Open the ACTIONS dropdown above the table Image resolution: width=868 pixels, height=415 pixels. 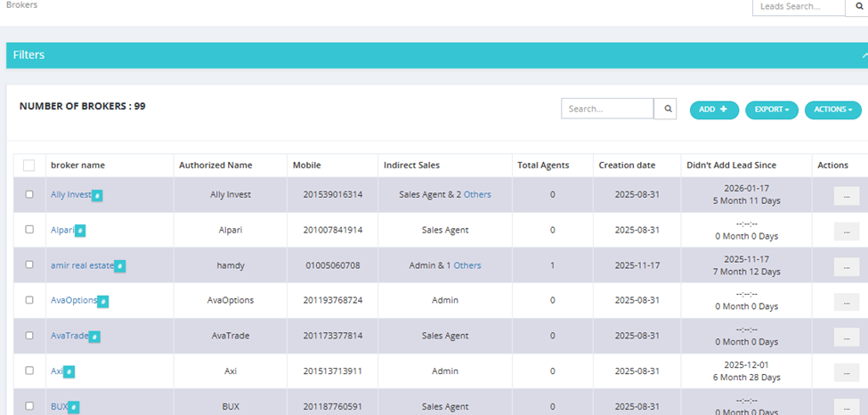(x=832, y=110)
